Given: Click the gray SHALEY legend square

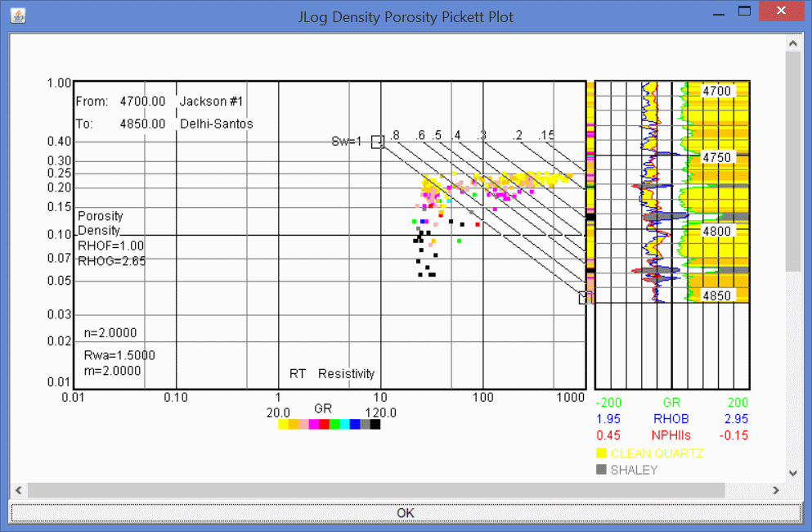Looking at the screenshot, I should click(x=601, y=470).
